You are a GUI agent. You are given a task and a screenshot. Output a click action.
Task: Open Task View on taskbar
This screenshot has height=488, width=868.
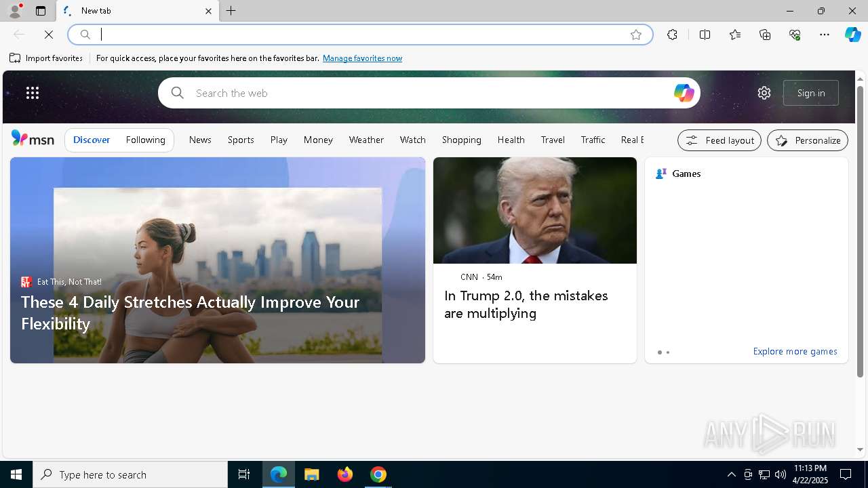point(244,474)
